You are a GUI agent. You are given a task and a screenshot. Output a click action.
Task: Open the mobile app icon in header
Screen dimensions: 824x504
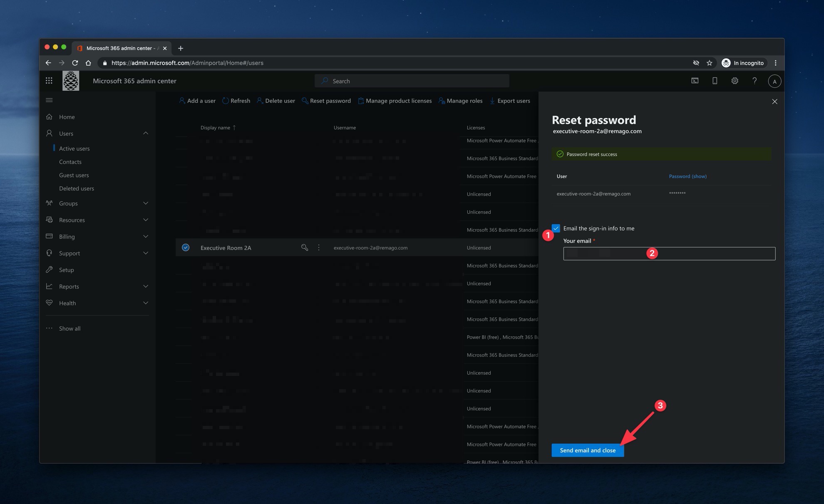pos(715,81)
